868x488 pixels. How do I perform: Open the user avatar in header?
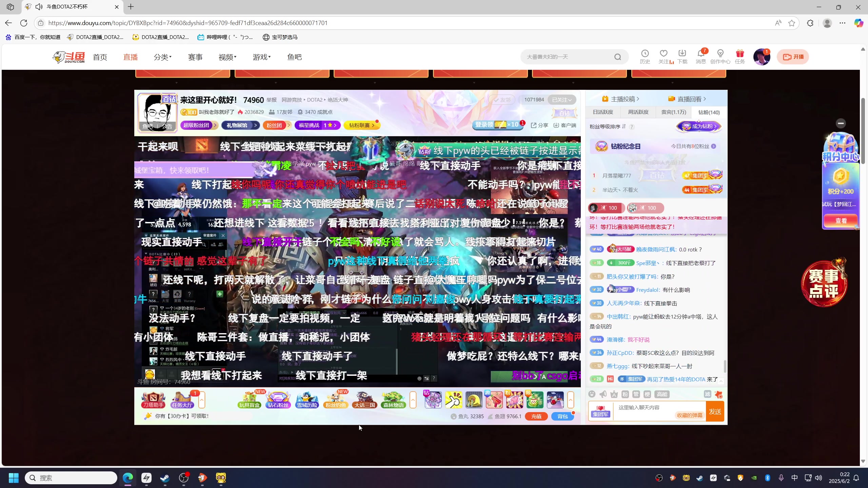coord(762,57)
